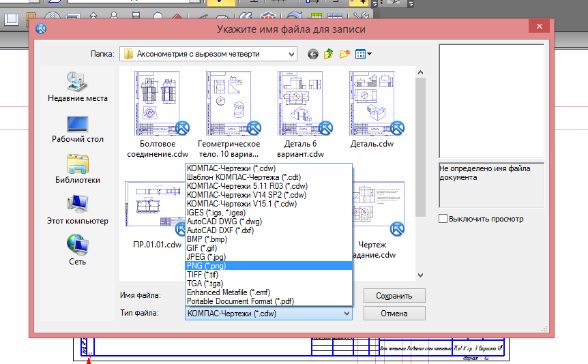Open Этот компьютер in the sidebar
Image resolution: width=588 pixels, height=364 pixels.
click(x=78, y=210)
